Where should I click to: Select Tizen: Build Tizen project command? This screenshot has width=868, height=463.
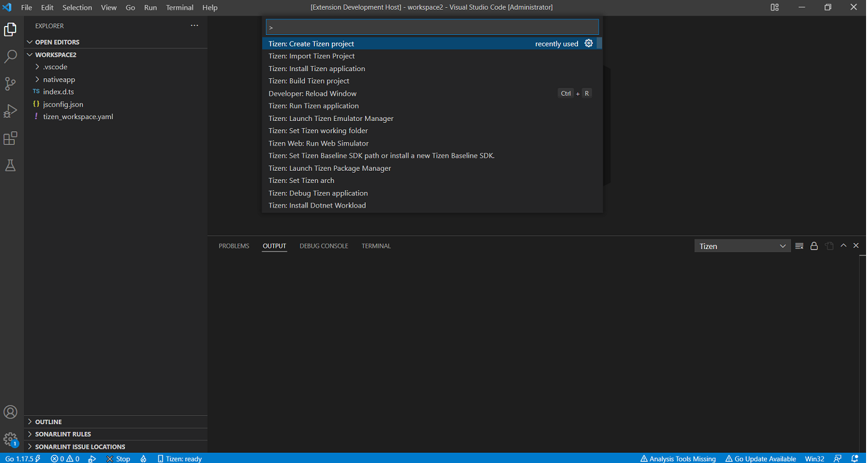[x=309, y=81]
